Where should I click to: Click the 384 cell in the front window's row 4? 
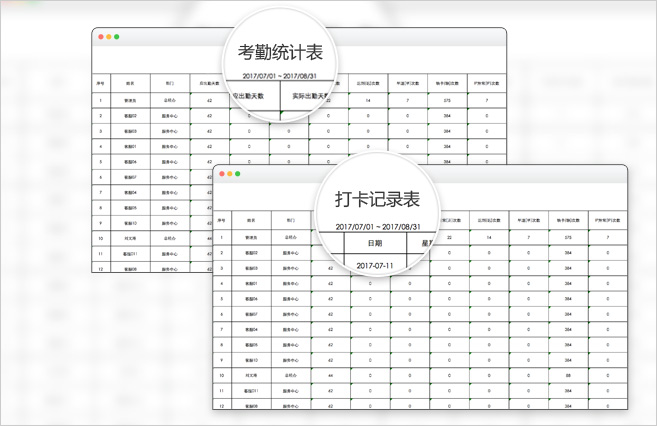[568, 284]
